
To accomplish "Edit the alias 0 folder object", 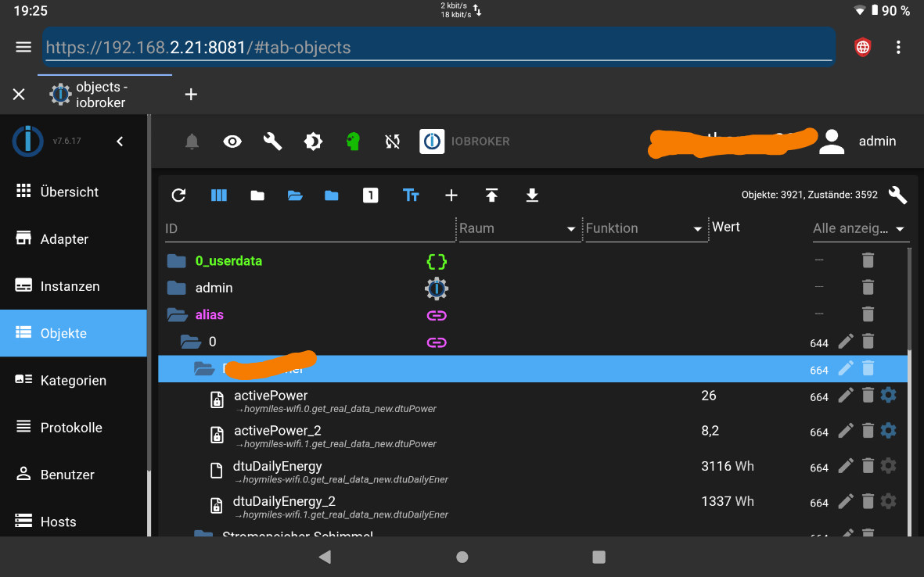I will 846,342.
